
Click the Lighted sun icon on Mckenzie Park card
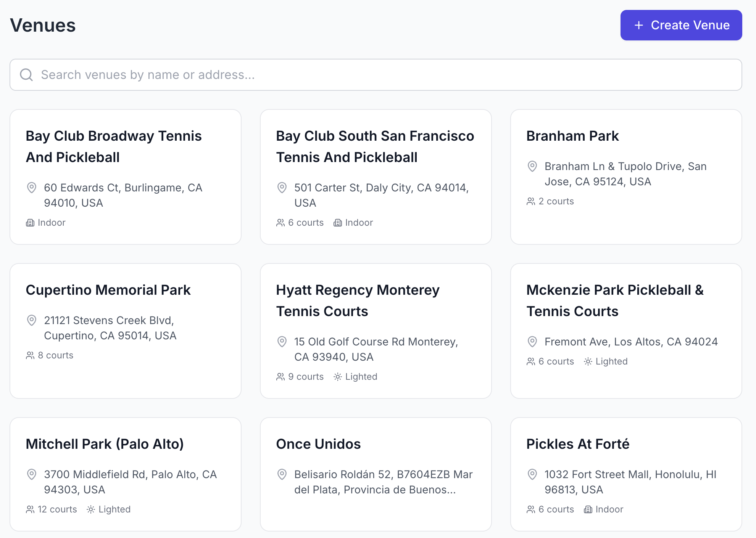(x=588, y=361)
